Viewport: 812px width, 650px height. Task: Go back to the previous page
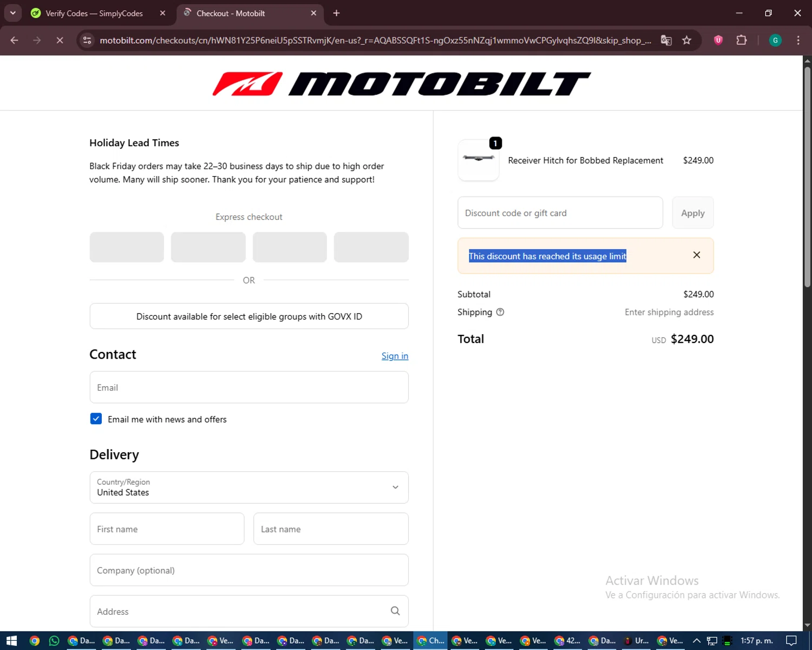tap(15, 40)
